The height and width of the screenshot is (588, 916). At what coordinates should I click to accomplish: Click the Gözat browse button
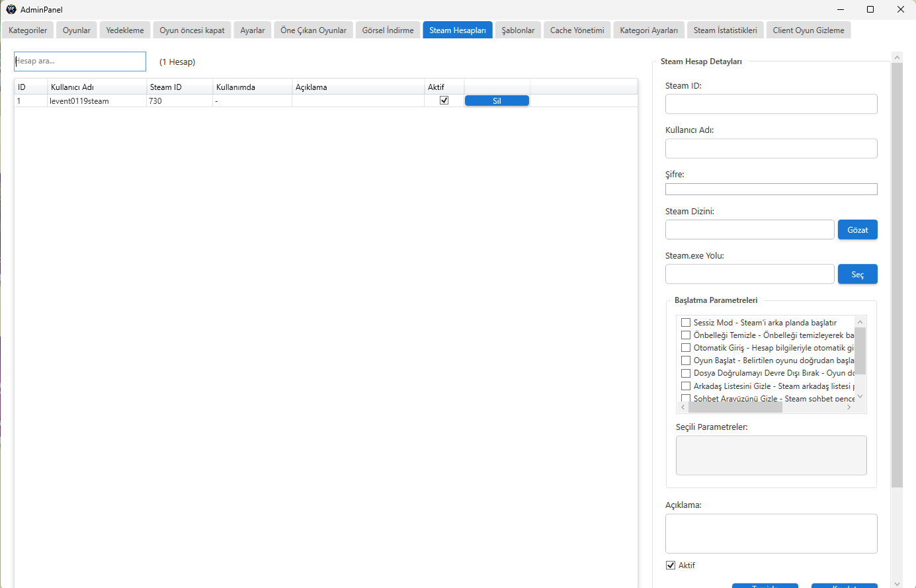(x=858, y=230)
